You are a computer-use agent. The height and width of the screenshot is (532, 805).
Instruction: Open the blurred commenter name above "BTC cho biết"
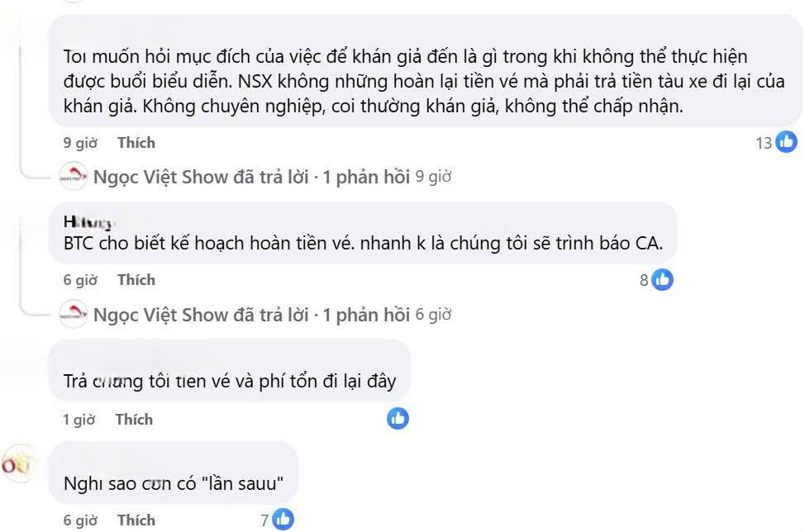[87, 222]
